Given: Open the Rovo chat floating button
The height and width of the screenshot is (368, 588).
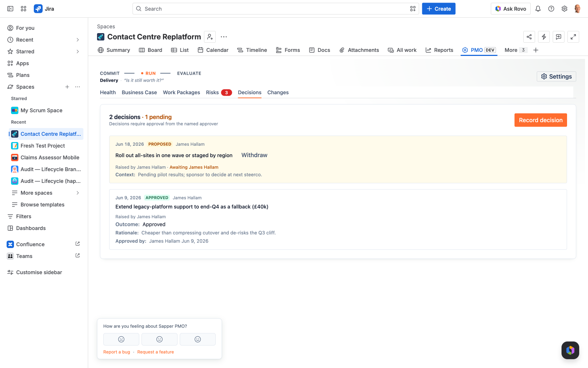Looking at the screenshot, I should [x=570, y=350].
